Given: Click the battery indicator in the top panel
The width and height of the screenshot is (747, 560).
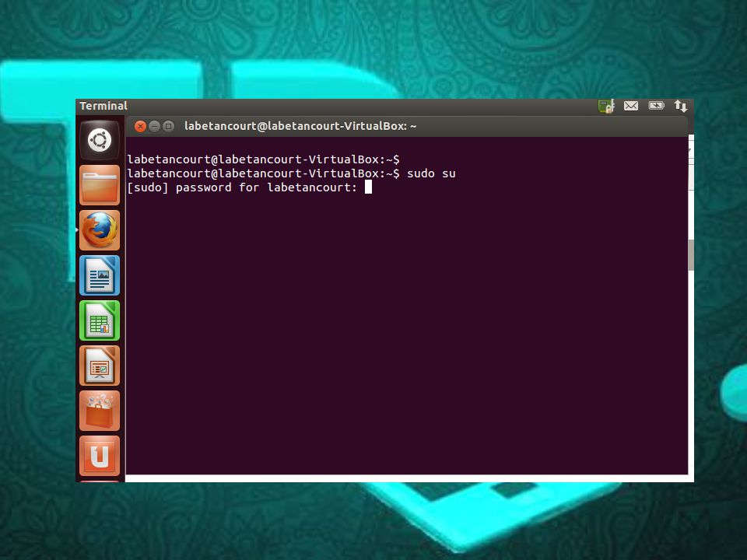Looking at the screenshot, I should coord(656,105).
